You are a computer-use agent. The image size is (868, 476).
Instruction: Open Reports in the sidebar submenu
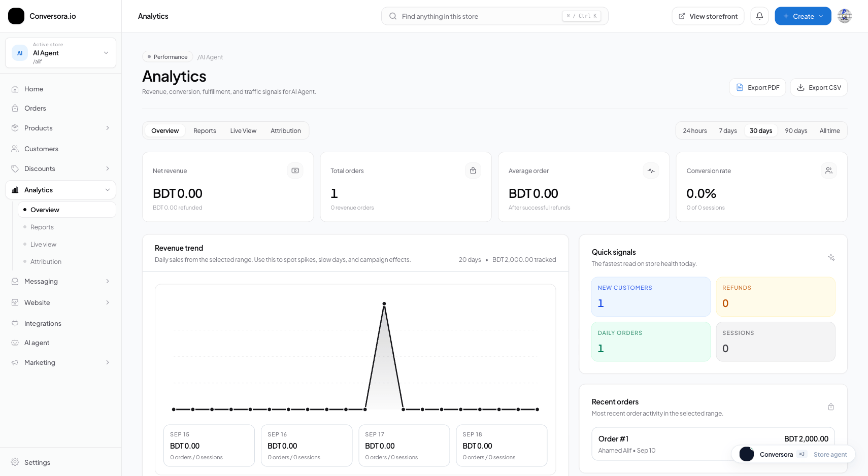coord(67,227)
